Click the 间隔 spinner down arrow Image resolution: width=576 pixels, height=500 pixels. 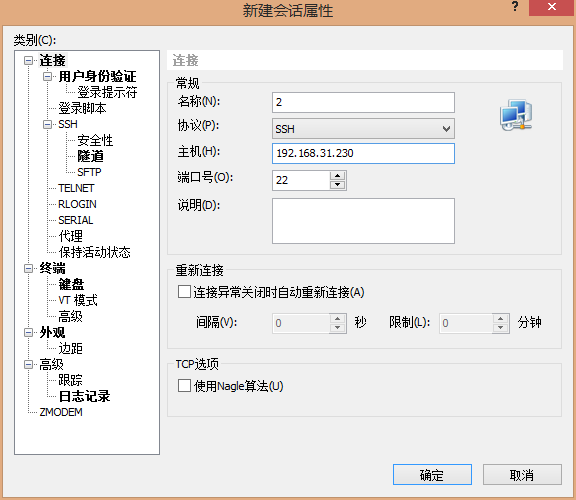(x=337, y=328)
